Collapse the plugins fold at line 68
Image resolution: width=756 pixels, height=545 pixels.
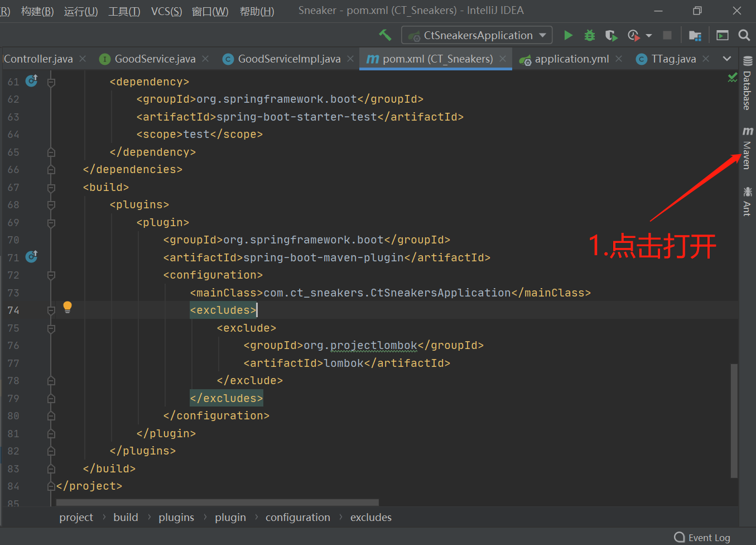(51, 205)
